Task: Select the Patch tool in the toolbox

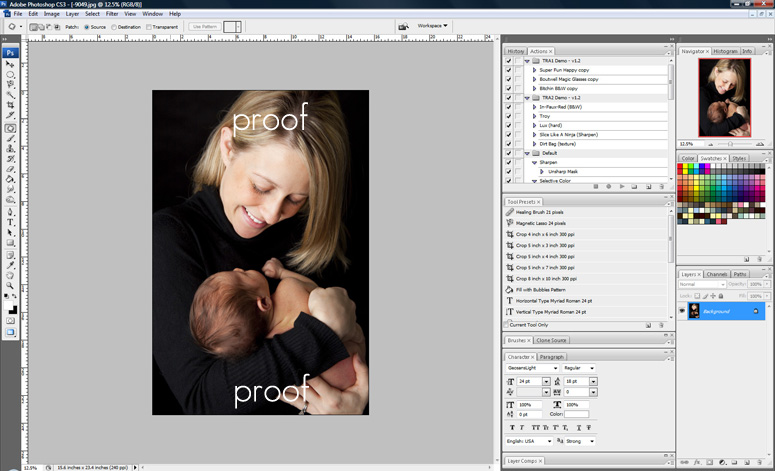Action: point(10,128)
